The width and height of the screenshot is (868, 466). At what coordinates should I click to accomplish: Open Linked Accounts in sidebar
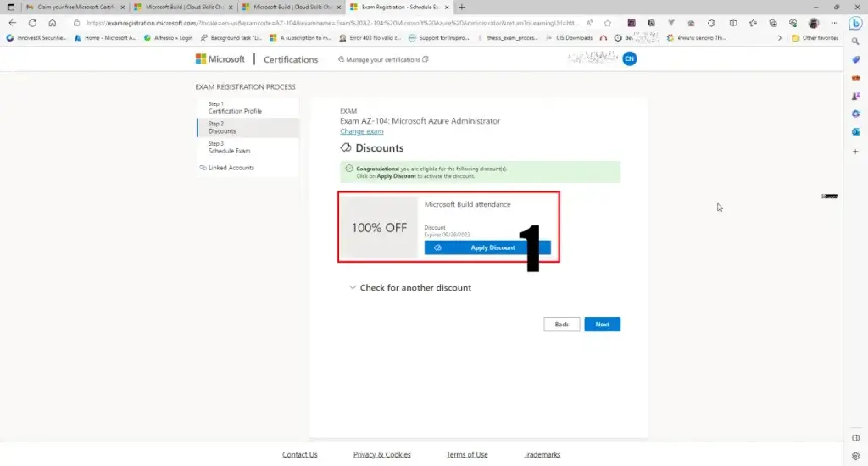pyautogui.click(x=227, y=168)
